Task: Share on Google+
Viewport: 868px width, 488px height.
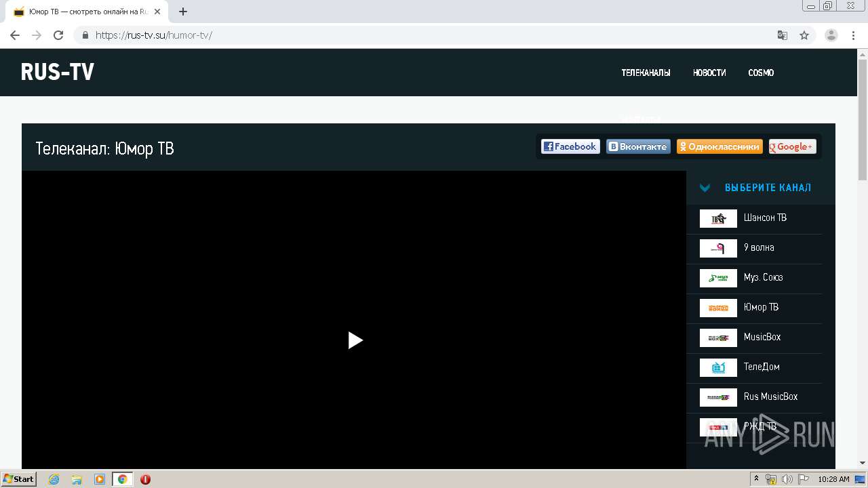Action: (793, 146)
